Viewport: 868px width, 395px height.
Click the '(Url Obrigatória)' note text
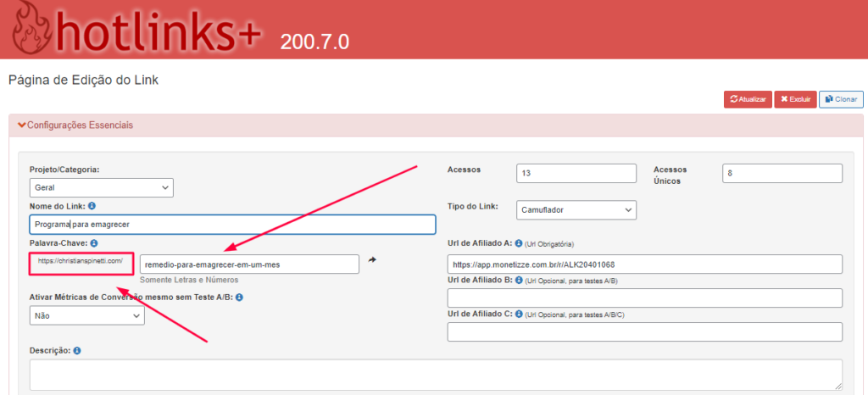click(x=548, y=243)
